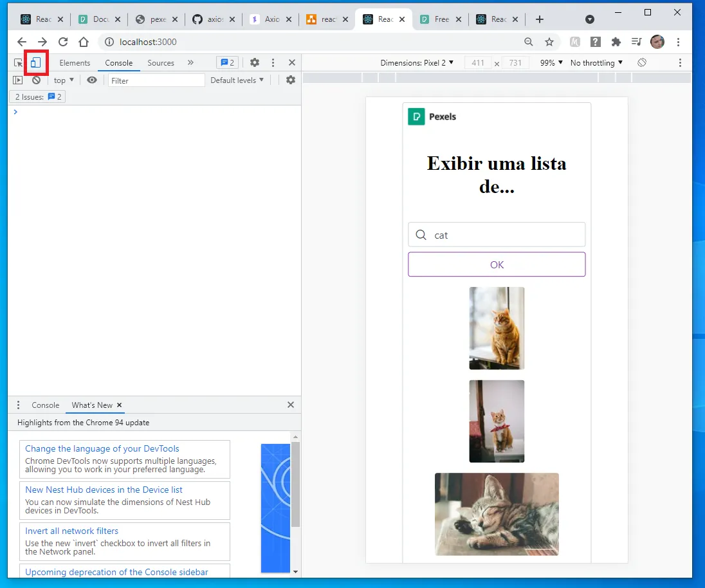Open the No throttling dropdown
This screenshot has width=705, height=588.
596,63
